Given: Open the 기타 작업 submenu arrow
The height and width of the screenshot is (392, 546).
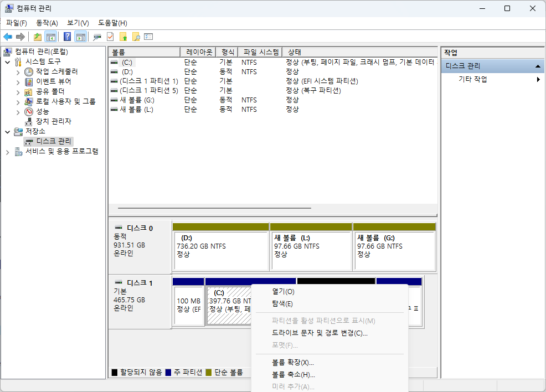Looking at the screenshot, I should 538,79.
